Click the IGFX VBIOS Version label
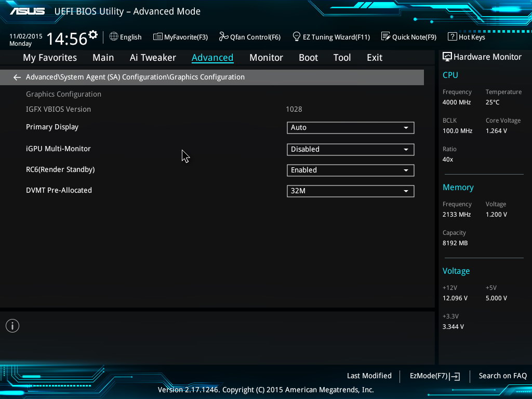532x399 pixels. coord(58,109)
